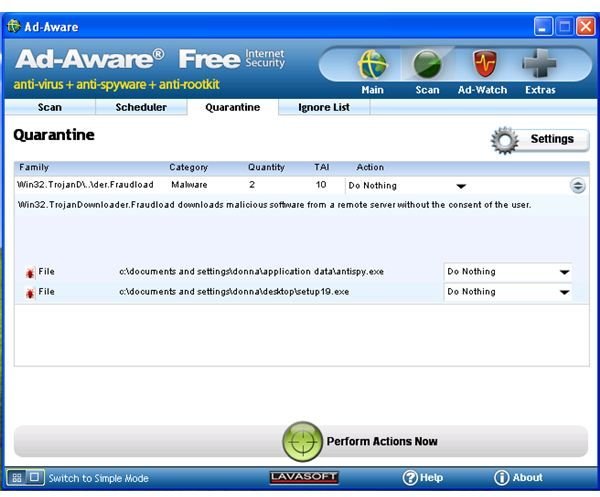The width and height of the screenshot is (600, 497).
Task: Close the Ad-Aware window
Action: point(585,27)
